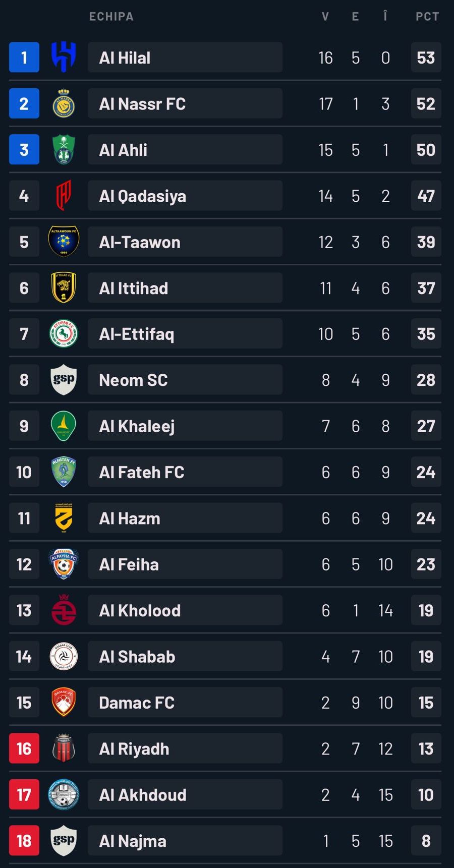
Task: Click the Al Qadasiya club crest
Action: click(x=64, y=195)
